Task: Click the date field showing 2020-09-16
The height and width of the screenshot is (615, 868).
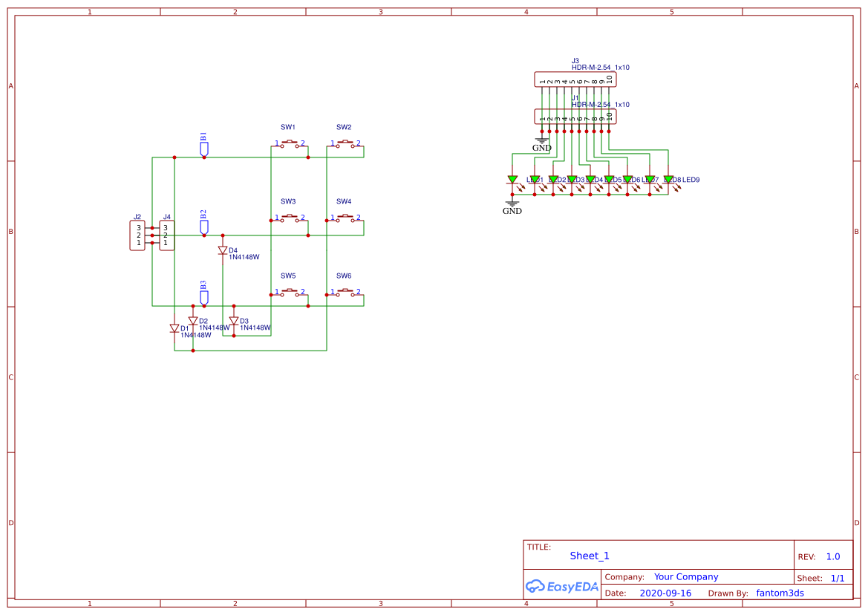Action: (x=666, y=593)
